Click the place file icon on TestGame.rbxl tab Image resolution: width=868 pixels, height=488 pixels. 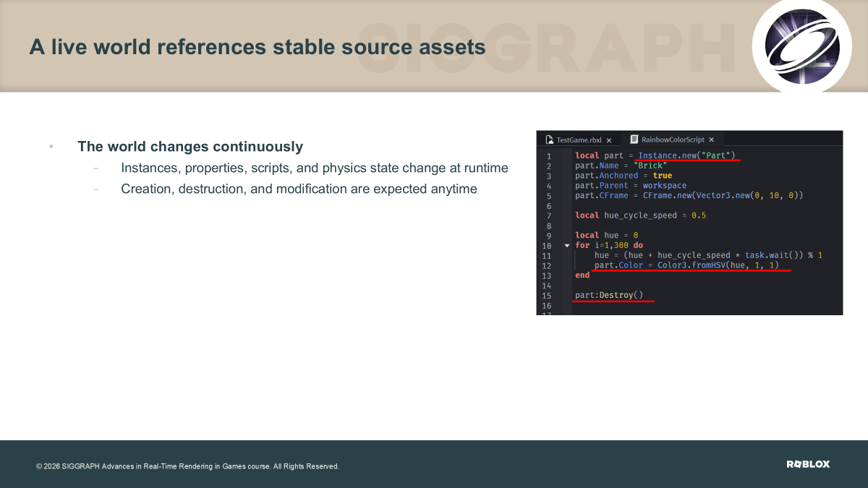(x=550, y=140)
